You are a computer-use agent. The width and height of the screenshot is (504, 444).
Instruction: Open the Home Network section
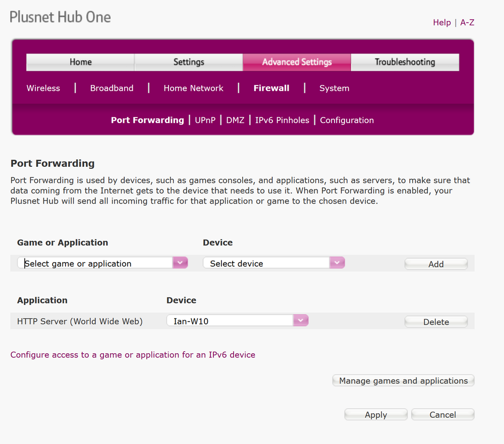click(x=193, y=88)
